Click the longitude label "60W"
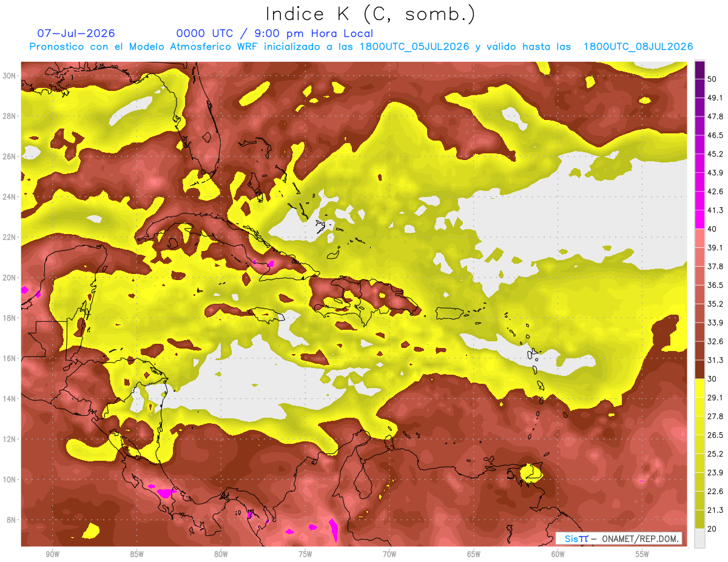This screenshot has width=728, height=562. point(558,554)
